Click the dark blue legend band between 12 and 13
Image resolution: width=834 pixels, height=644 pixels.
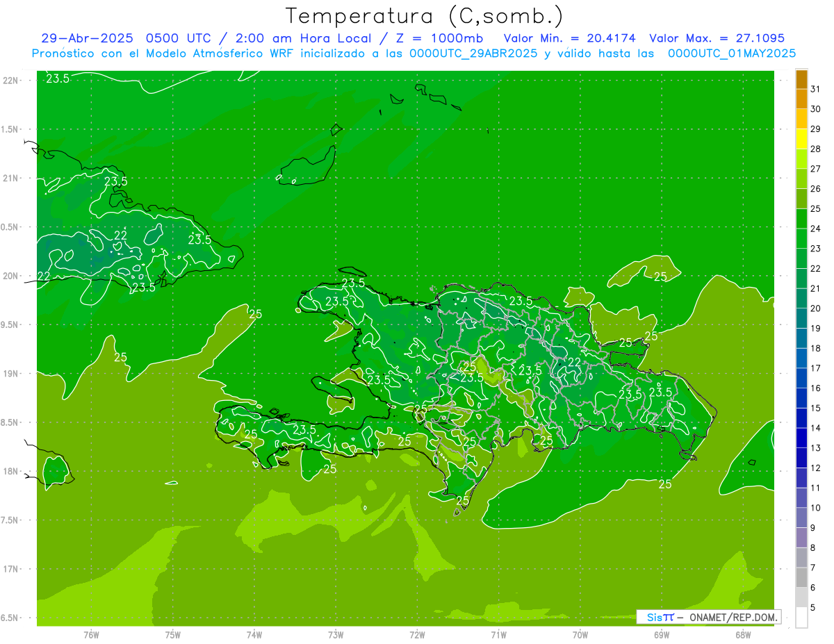[x=801, y=459]
